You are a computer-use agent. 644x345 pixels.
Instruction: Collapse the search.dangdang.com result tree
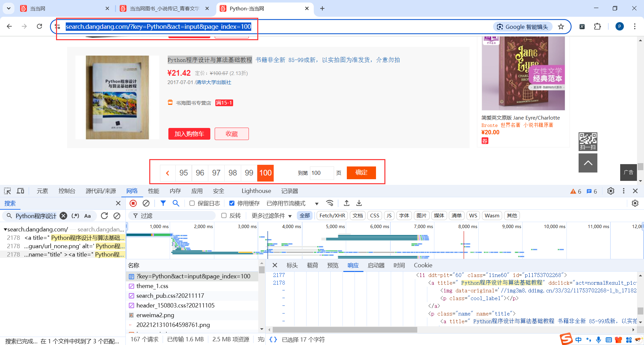pyautogui.click(x=5, y=229)
